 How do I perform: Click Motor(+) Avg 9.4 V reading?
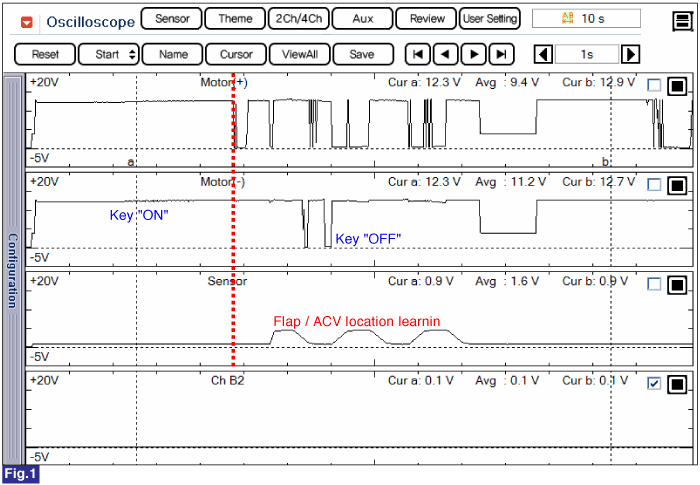click(507, 83)
